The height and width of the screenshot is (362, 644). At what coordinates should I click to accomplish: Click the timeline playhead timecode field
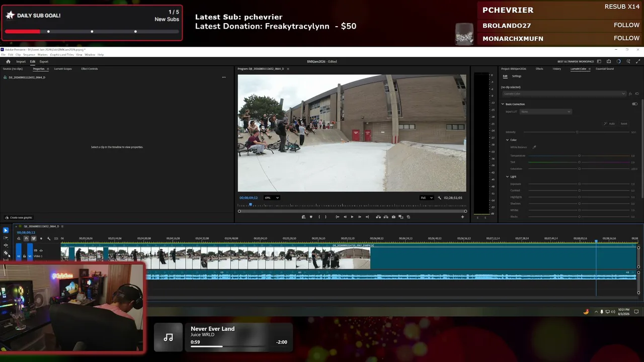tap(26, 233)
